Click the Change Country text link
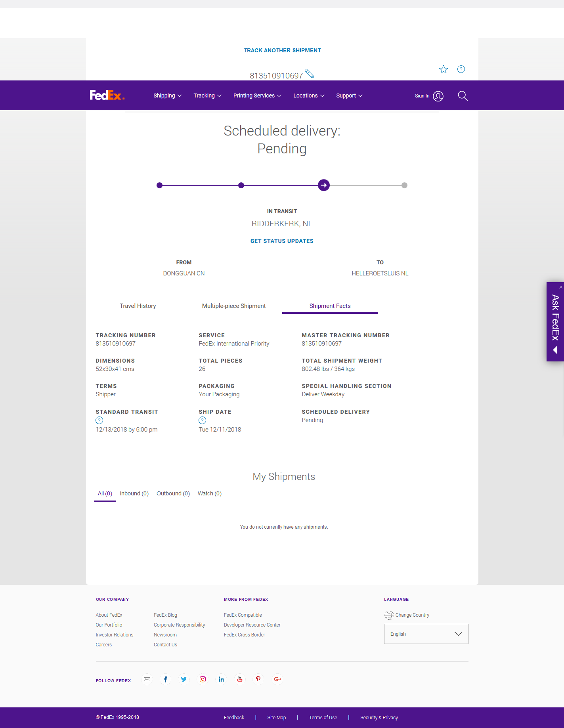Image resolution: width=564 pixels, height=728 pixels. [x=412, y=615]
